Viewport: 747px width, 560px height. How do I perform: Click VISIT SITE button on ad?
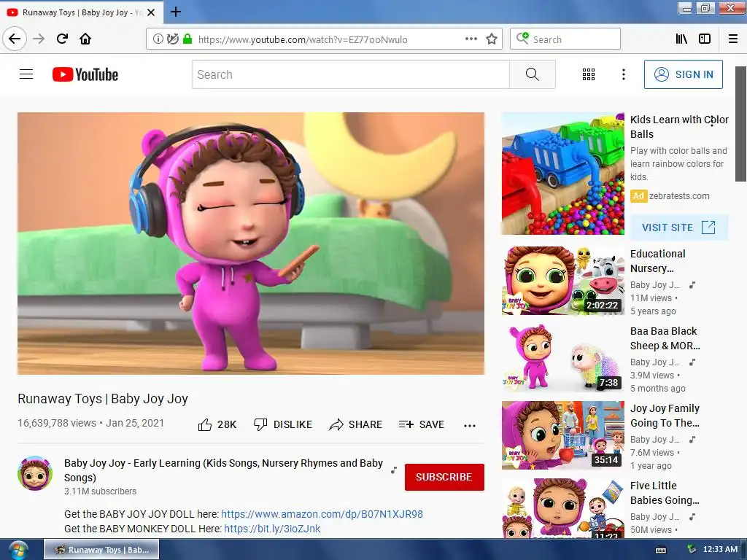pyautogui.click(x=679, y=227)
